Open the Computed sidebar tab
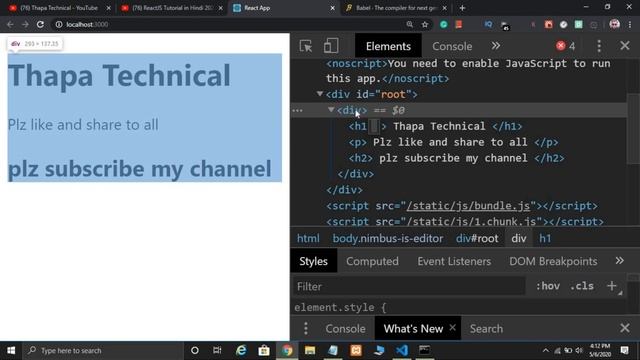The width and height of the screenshot is (640, 360). coord(372,261)
